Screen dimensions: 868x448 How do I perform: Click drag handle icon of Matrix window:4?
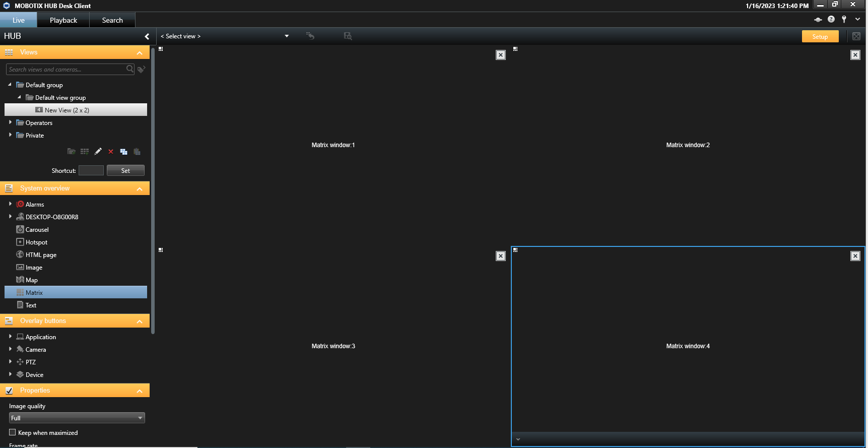(515, 250)
